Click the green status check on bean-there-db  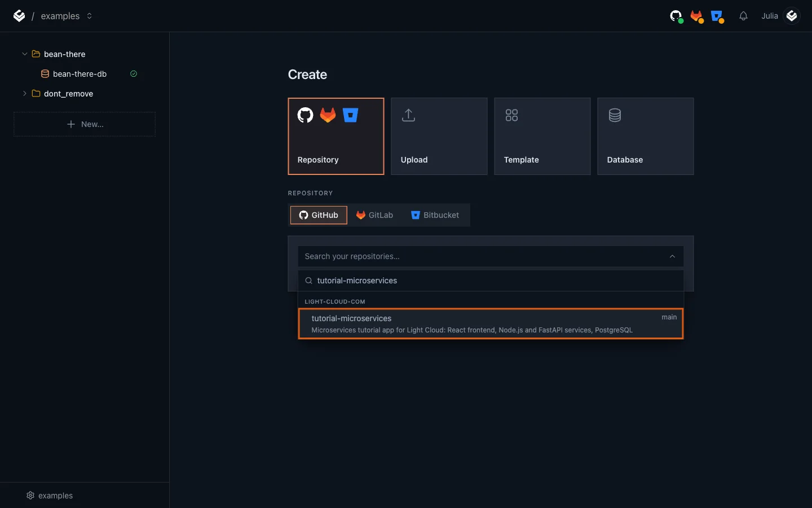(134, 74)
